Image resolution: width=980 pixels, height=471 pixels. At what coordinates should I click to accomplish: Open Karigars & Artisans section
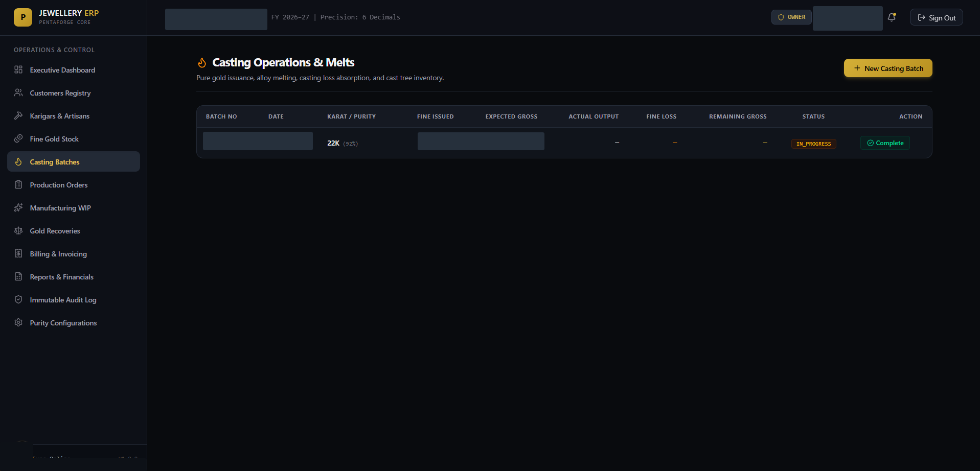pos(74,116)
